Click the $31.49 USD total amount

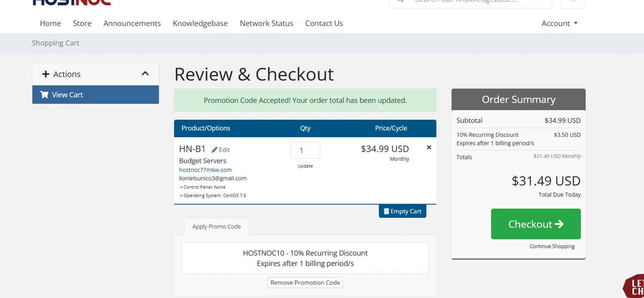546,181
